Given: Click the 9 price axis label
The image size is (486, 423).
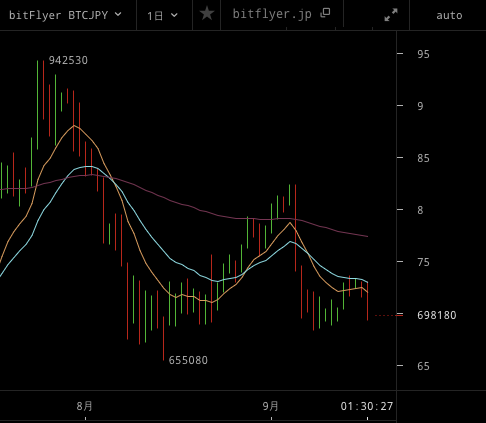Looking at the screenshot, I should tap(420, 106).
